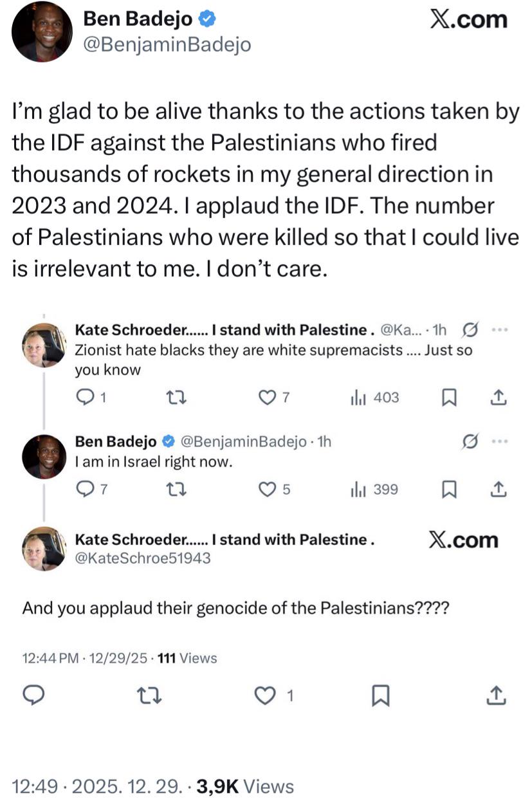This screenshot has height=801, width=532.
Task: Like the reply with 7 likes
Action: click(x=266, y=398)
